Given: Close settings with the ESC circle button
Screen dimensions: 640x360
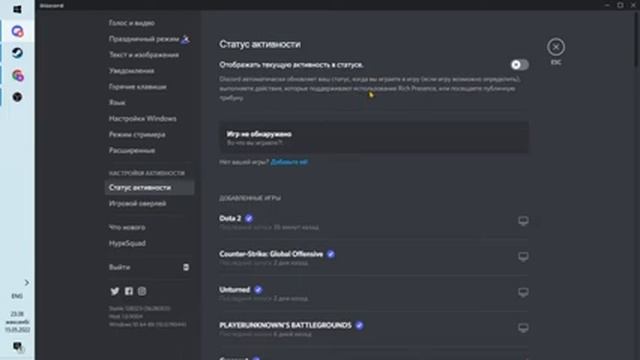Looking at the screenshot, I should (556, 47).
